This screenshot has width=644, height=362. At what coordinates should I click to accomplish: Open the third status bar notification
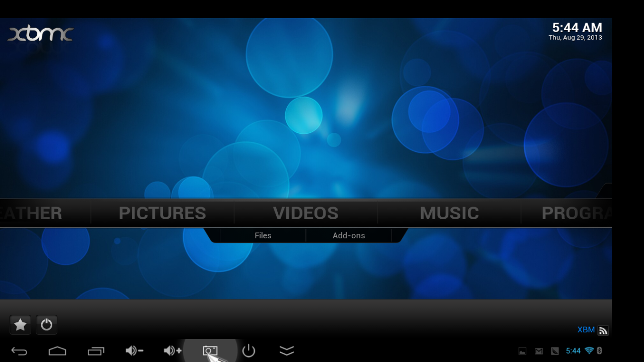coord(554,351)
